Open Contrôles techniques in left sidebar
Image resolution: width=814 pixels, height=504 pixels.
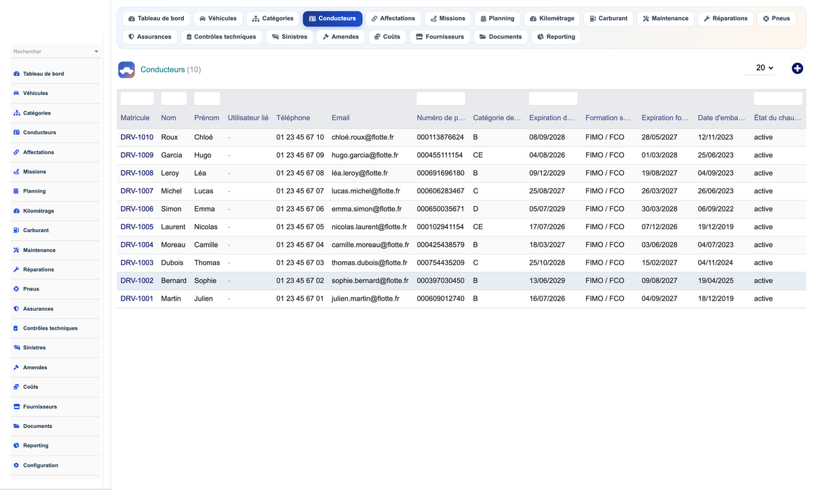tap(55, 328)
